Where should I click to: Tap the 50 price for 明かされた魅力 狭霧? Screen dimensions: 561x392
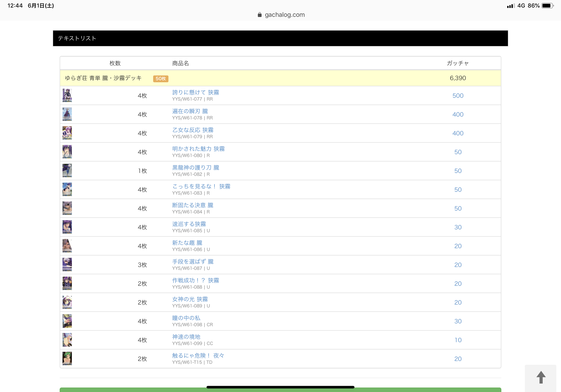coord(458,152)
